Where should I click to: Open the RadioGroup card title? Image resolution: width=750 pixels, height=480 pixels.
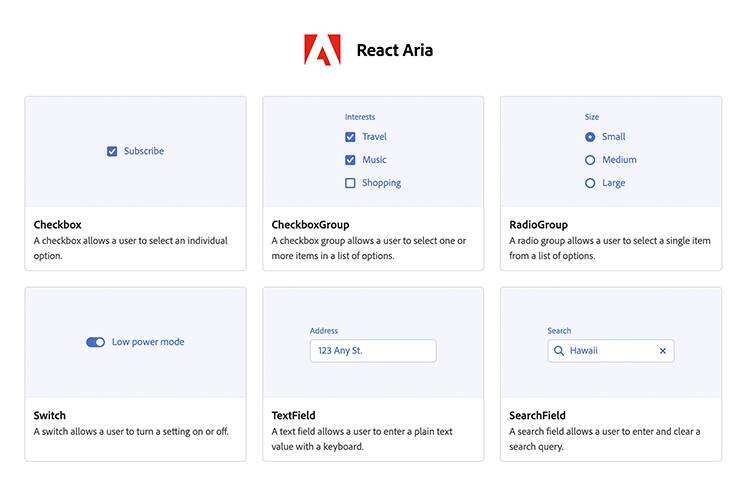[x=538, y=225]
